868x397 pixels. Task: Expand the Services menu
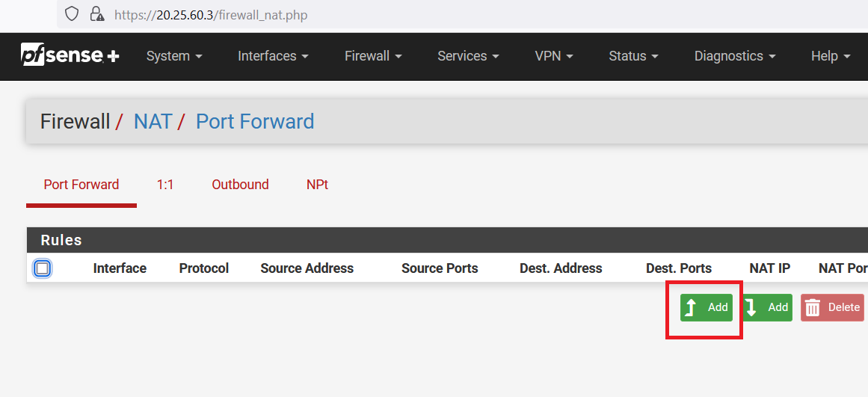click(468, 56)
